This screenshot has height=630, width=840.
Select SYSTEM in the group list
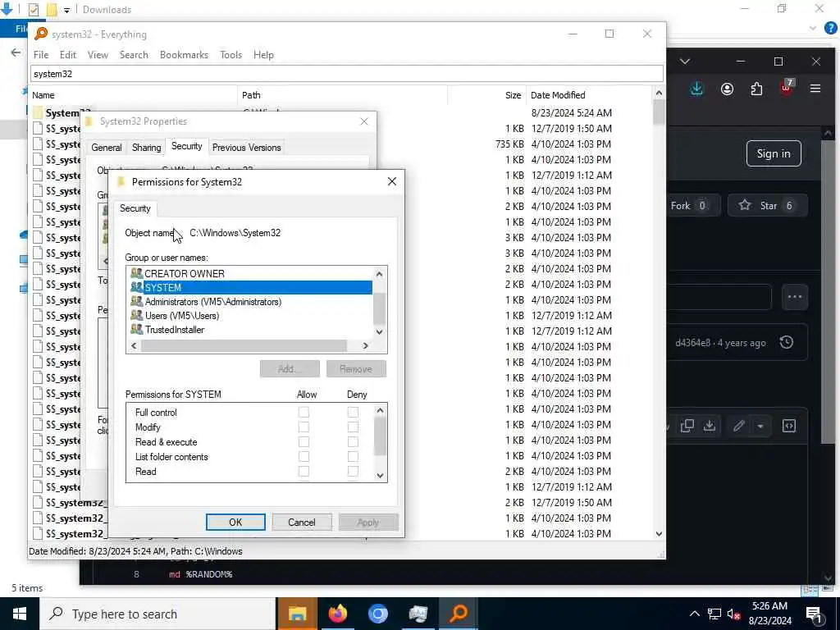251,288
